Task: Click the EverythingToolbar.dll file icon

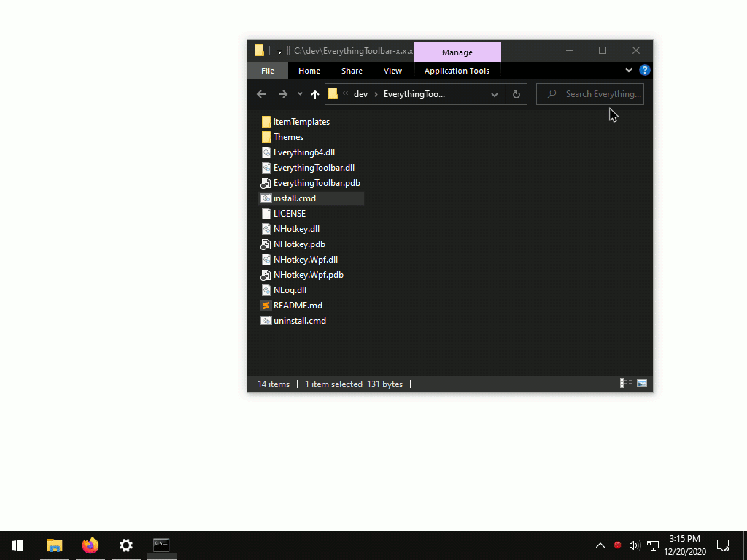Action: 266,168
